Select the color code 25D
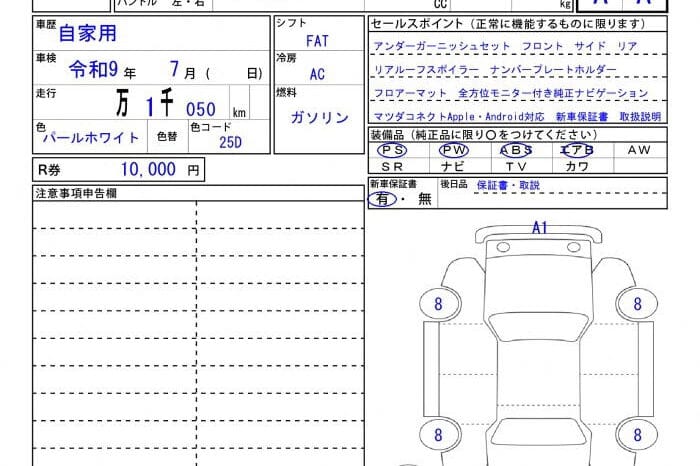Image resolution: width=700 pixels, height=466 pixels. tap(230, 142)
